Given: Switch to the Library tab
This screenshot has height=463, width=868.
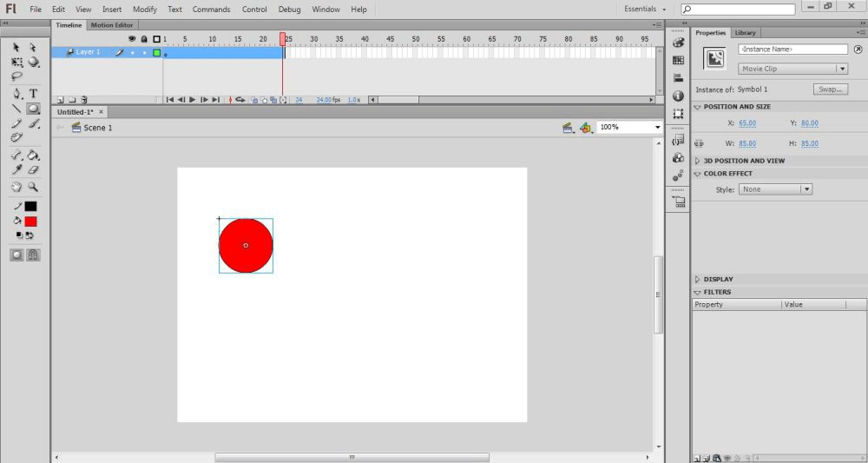Looking at the screenshot, I should point(745,33).
